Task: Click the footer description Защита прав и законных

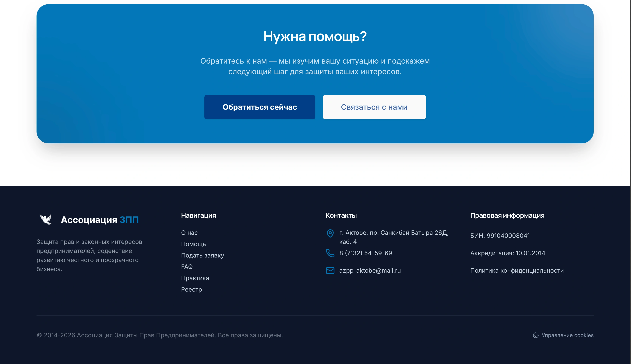Action: coord(89,255)
